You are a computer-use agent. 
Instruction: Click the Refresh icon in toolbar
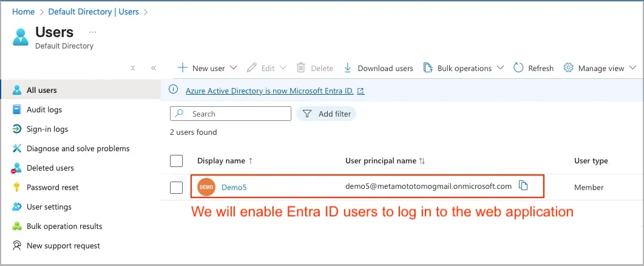tap(518, 68)
